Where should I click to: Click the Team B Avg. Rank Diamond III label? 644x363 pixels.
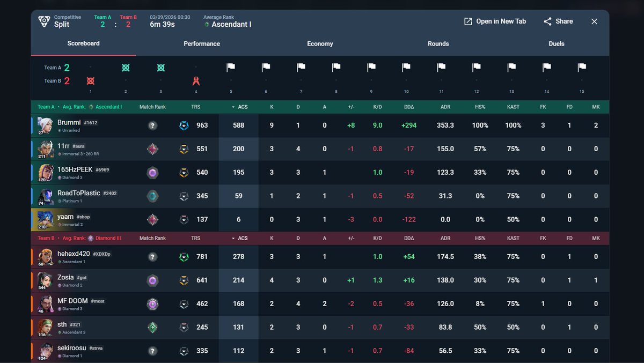point(91,239)
